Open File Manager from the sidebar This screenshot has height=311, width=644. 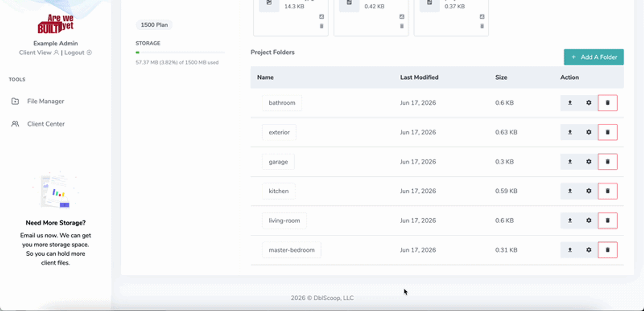[x=38, y=101]
